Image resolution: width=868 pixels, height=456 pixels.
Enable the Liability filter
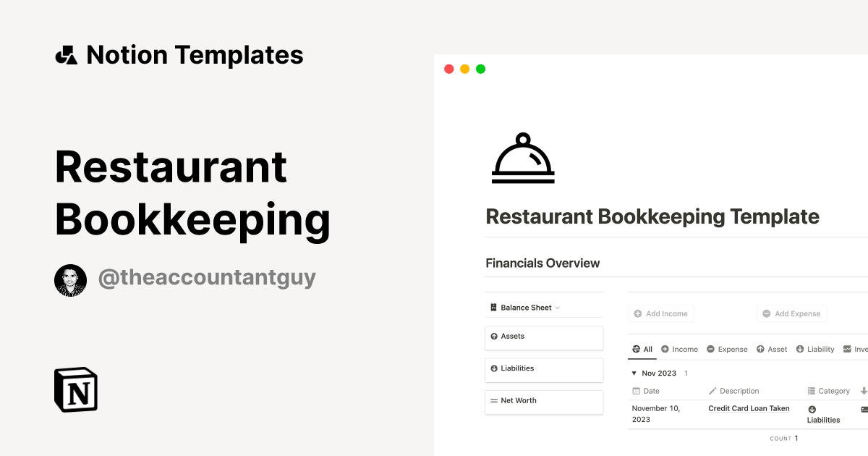815,349
